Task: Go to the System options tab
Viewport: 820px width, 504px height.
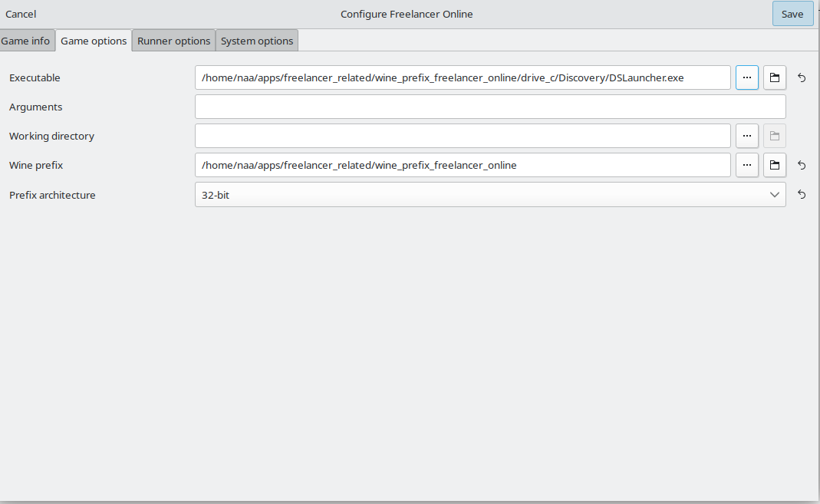Action: [x=257, y=41]
